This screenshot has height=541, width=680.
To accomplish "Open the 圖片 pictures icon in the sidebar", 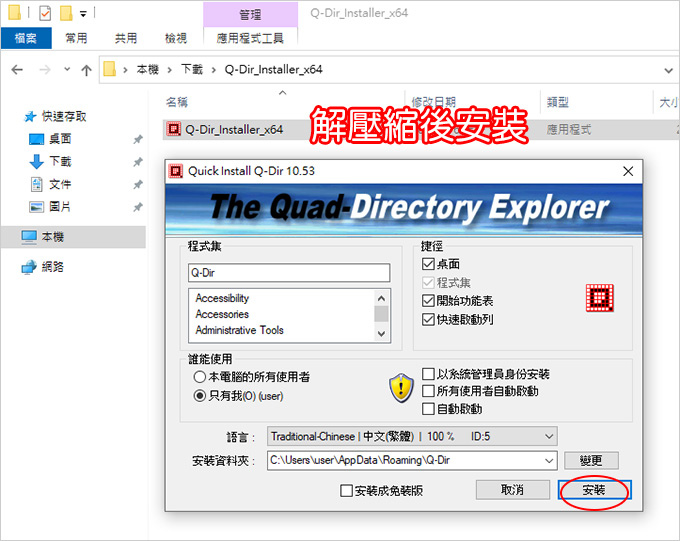I will (36, 207).
